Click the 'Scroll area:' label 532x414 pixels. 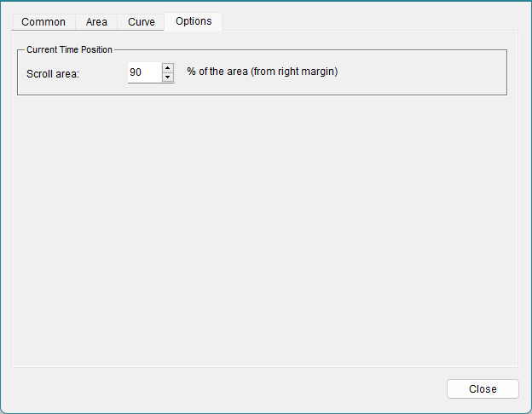(53, 73)
